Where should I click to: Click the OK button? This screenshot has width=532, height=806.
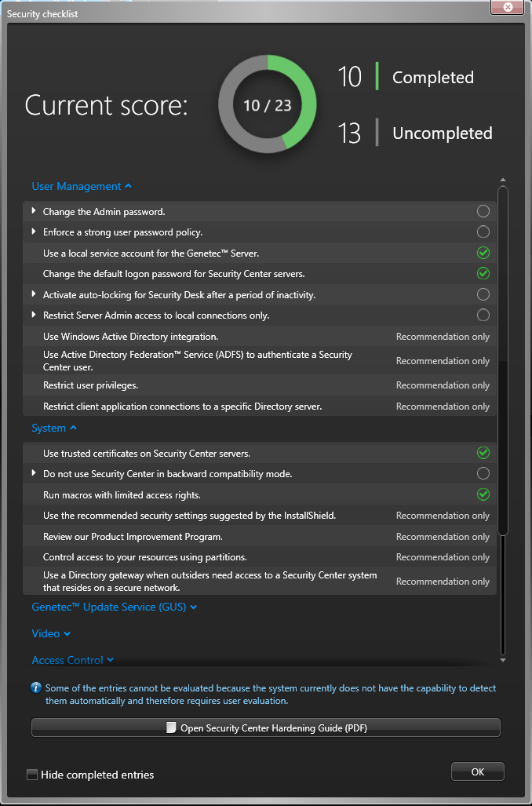tap(478, 771)
